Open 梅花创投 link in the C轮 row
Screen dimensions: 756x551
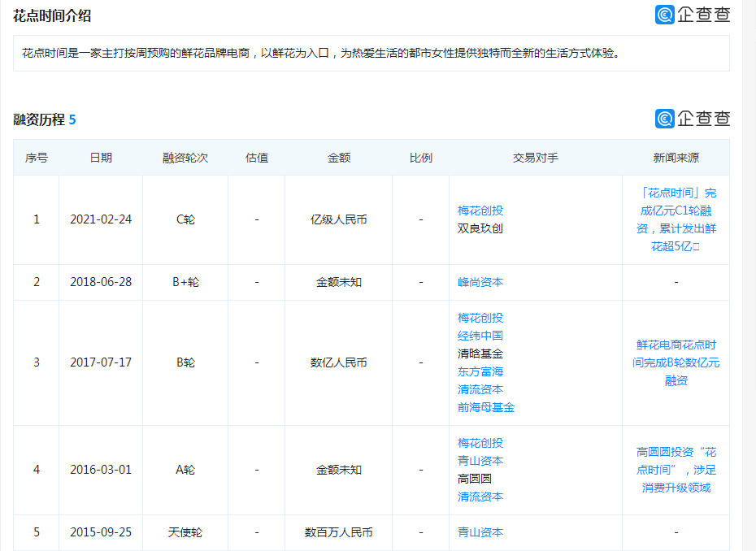[x=480, y=210]
